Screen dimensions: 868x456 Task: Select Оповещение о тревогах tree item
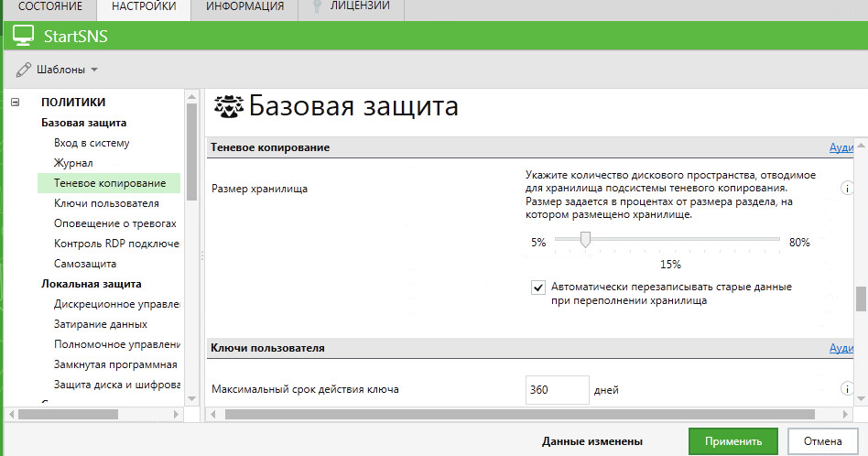(114, 223)
